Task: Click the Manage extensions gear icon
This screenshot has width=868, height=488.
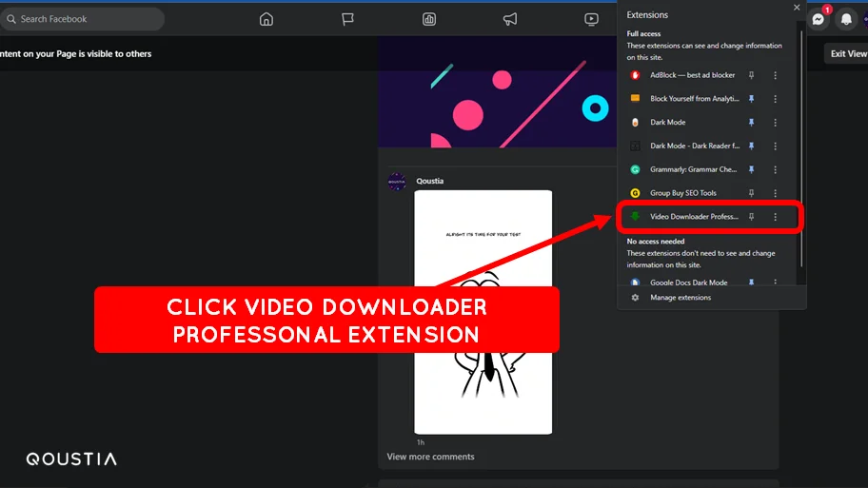Action: [x=635, y=298]
